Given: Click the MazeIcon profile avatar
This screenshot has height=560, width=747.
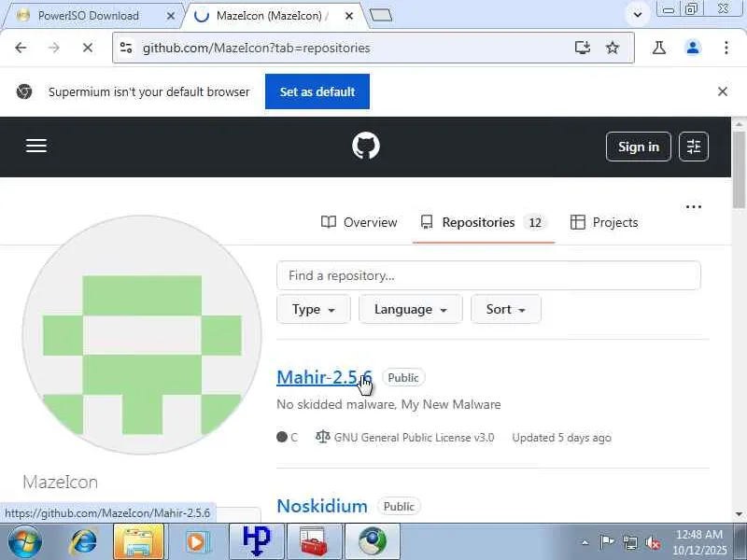Looking at the screenshot, I should [142, 335].
